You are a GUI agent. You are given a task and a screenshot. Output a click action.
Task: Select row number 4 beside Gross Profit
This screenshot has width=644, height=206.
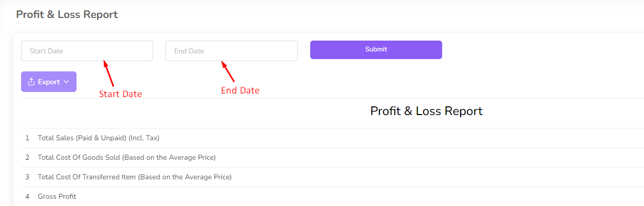click(x=27, y=196)
